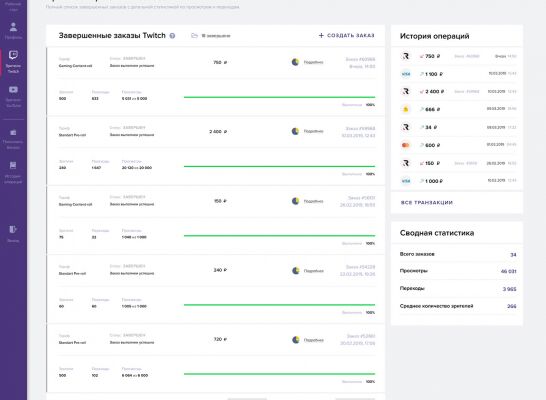546x400 pixels.
Task: Click Сводная статистика panel heading
Action: pyautogui.click(x=437, y=233)
